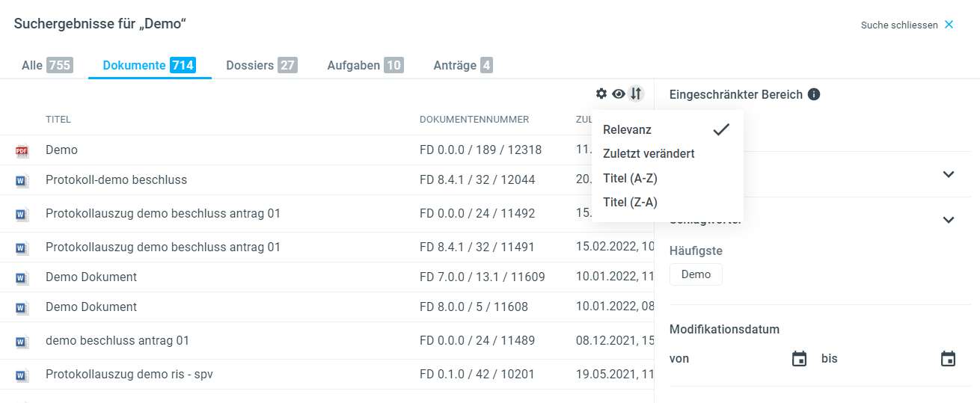Toggle the eye visibility icon
Image resolution: width=980 pixels, height=403 pixels.
tap(618, 93)
